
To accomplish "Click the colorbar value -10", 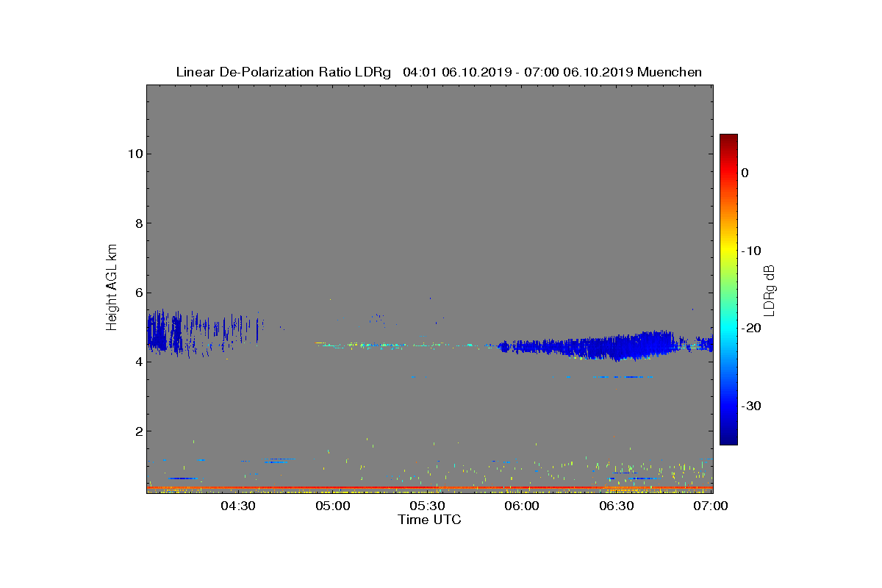I will (x=750, y=251).
